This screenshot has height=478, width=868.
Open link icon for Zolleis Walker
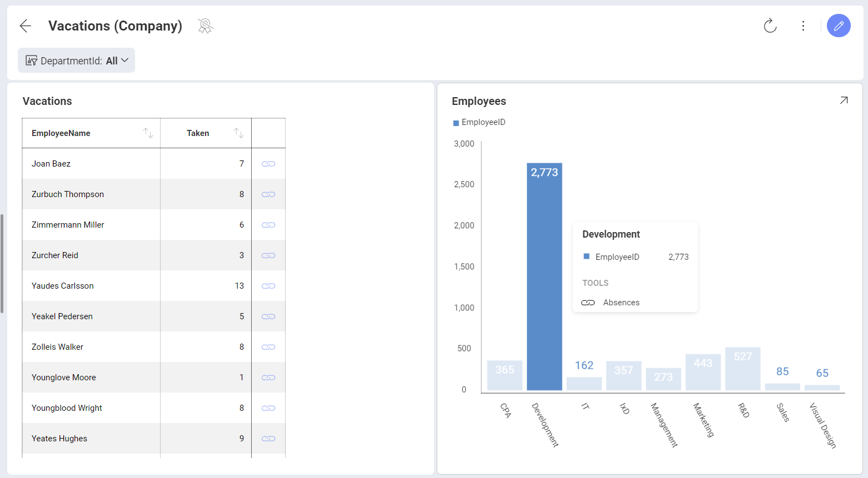coord(268,347)
